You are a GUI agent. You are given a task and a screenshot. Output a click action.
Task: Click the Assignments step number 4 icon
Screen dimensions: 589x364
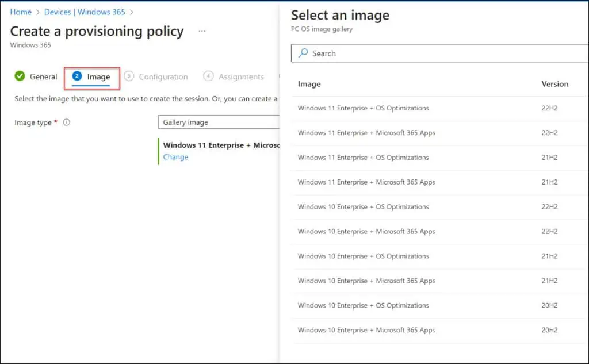(208, 76)
